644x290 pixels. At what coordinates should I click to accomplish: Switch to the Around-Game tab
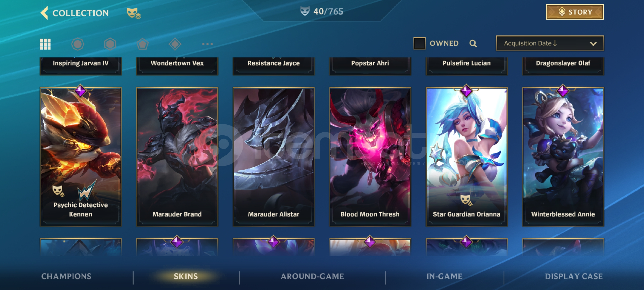click(312, 276)
